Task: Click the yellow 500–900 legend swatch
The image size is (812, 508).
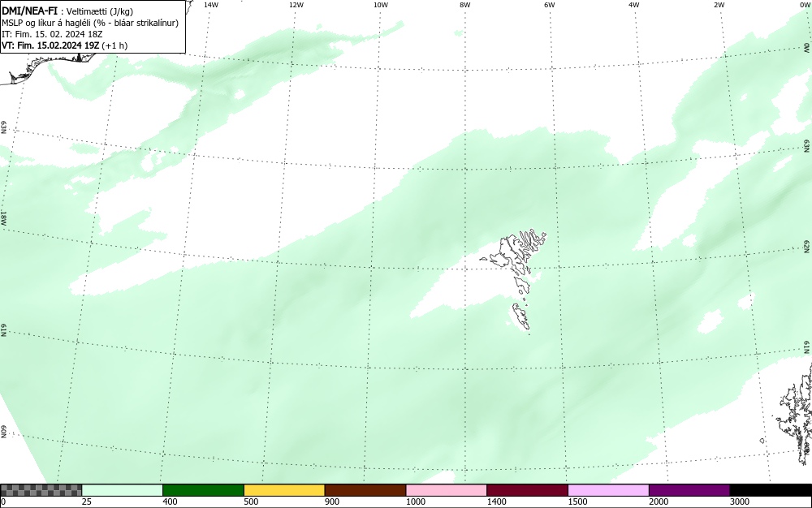Action: [x=284, y=490]
